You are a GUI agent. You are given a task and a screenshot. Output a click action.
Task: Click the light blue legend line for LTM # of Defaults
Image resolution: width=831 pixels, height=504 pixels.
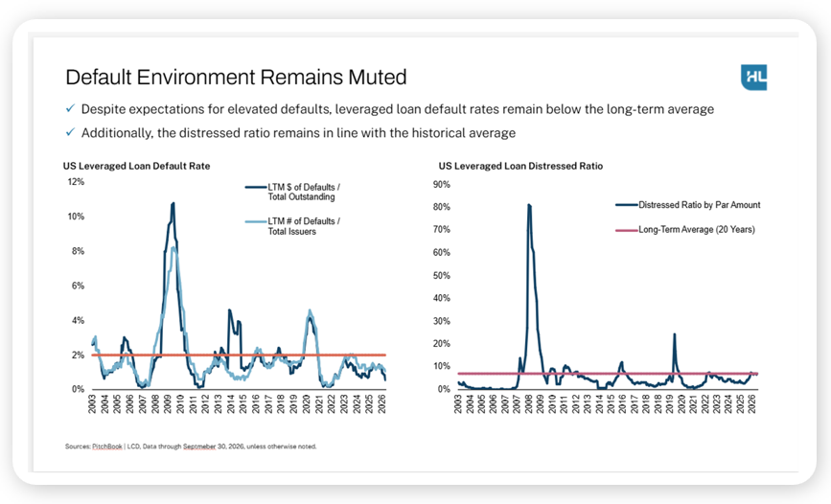(x=256, y=221)
